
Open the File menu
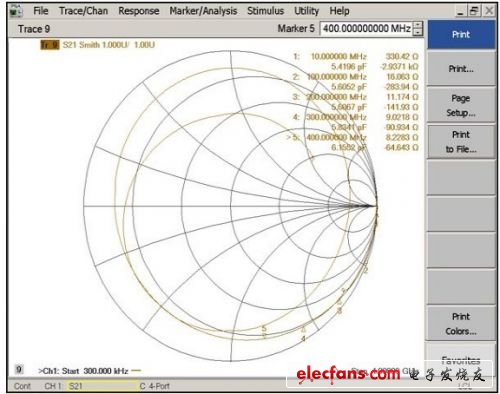pyautogui.click(x=41, y=11)
